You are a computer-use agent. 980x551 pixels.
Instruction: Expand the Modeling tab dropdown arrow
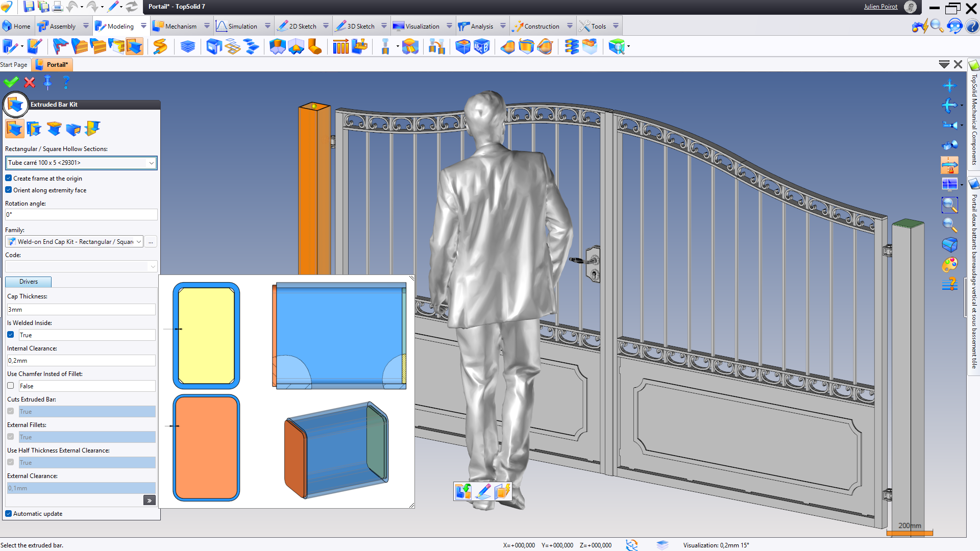(143, 26)
